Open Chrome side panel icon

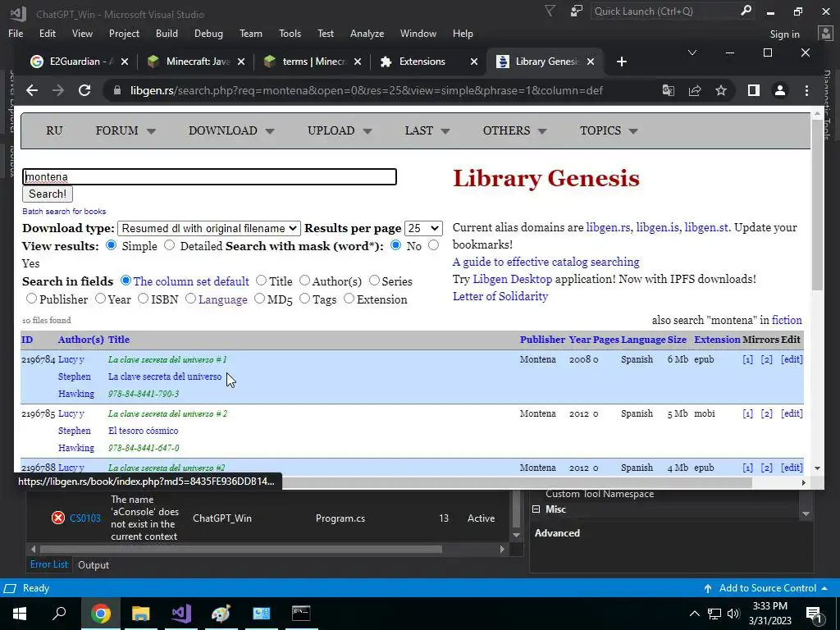point(754,90)
